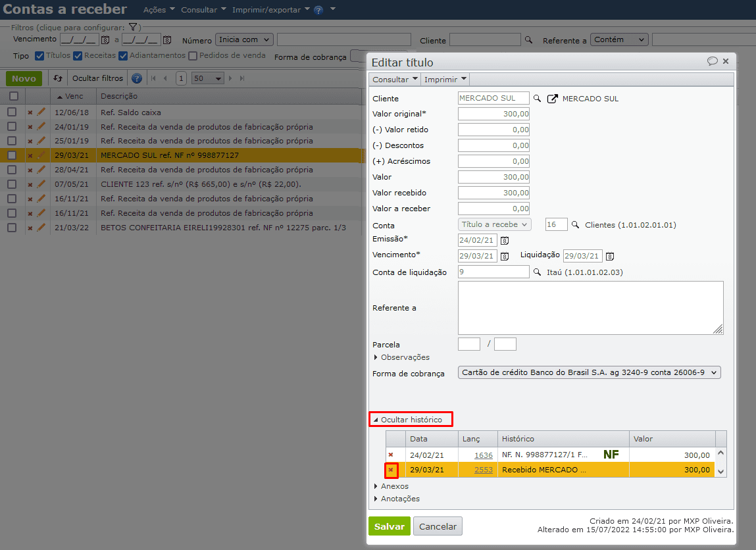Edit the BETOS CONFEITARIA row pencil
The image size is (756, 550).
point(41,227)
